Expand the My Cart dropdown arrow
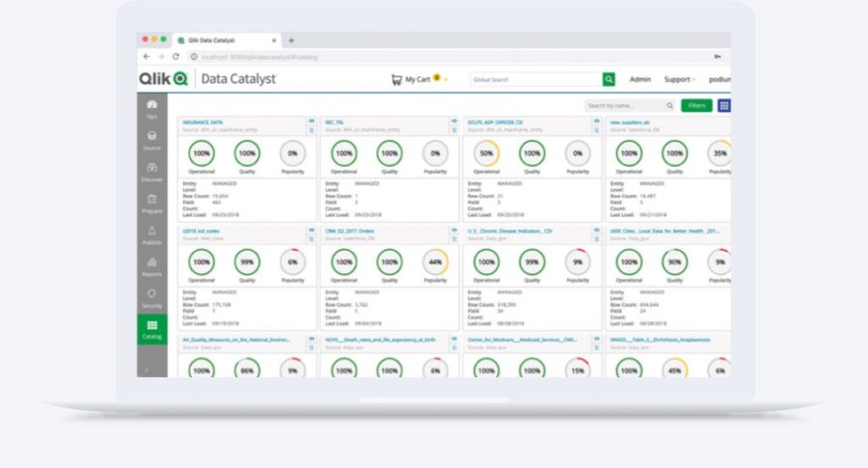 coord(446,80)
